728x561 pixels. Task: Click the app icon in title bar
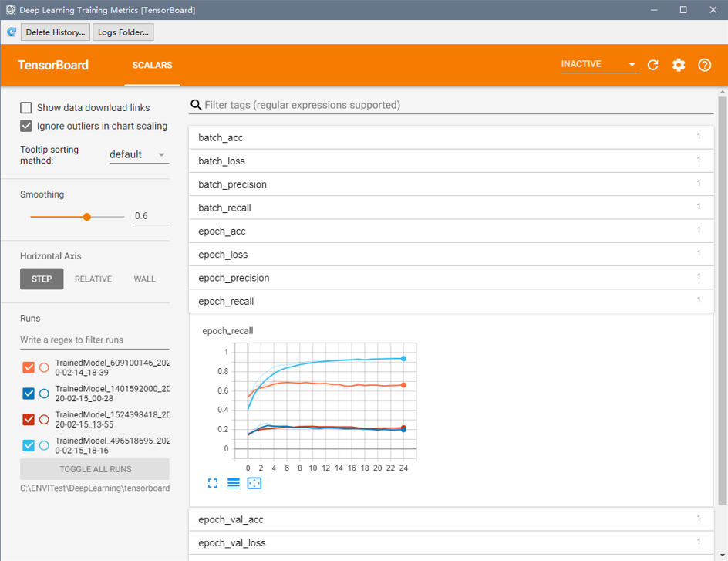pyautogui.click(x=11, y=10)
